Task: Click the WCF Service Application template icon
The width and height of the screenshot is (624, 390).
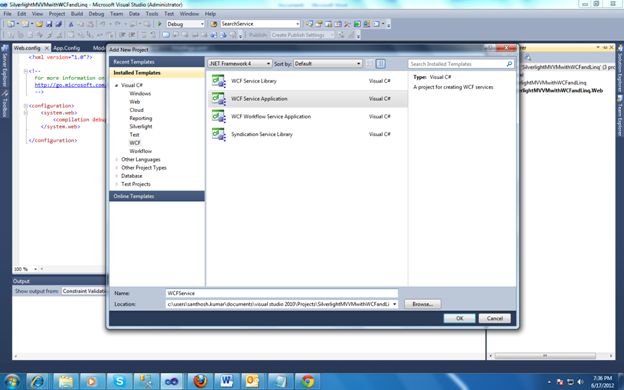Action: pos(218,98)
